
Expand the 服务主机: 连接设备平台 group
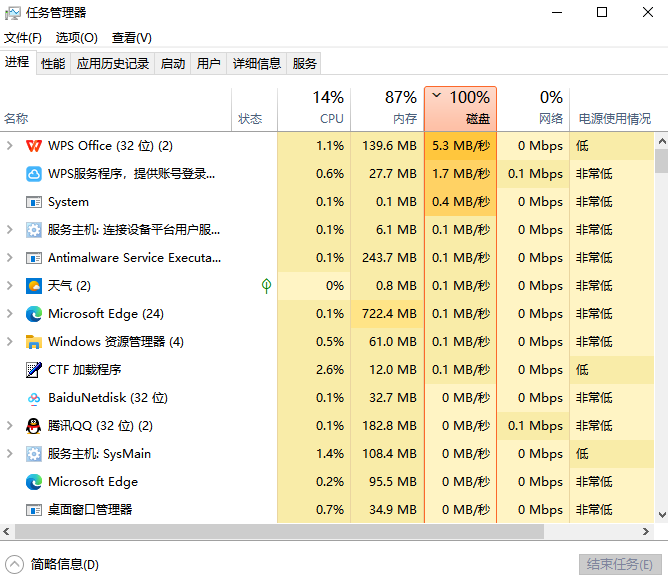[9, 230]
